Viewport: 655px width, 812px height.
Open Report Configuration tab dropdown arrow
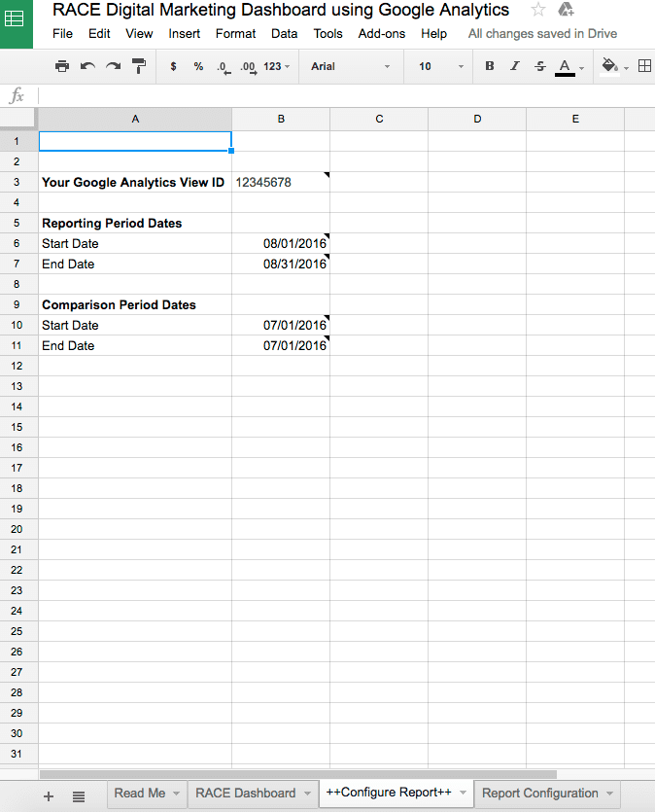tap(610, 794)
